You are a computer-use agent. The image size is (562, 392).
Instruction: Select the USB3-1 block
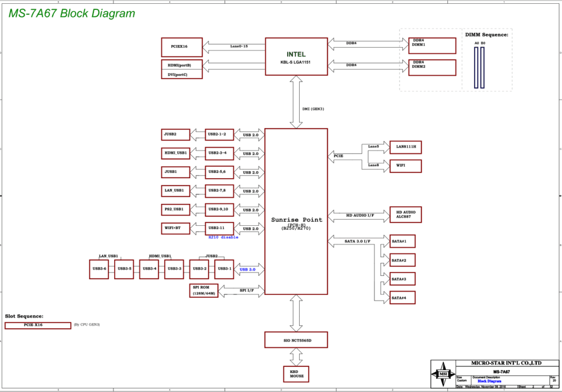224,269
